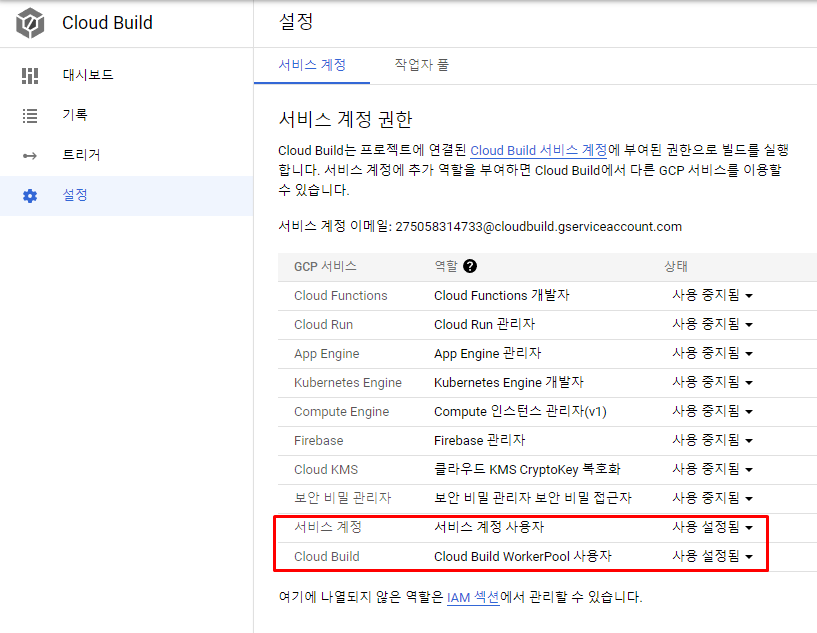Click the 기록 list icon
This screenshot has height=633, width=817.
[30, 116]
